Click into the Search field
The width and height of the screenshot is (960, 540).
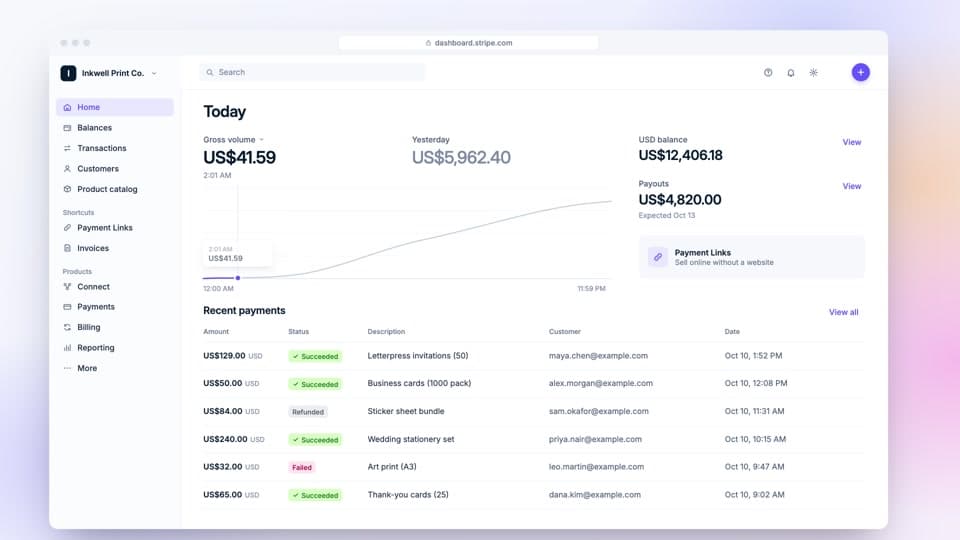[312, 72]
